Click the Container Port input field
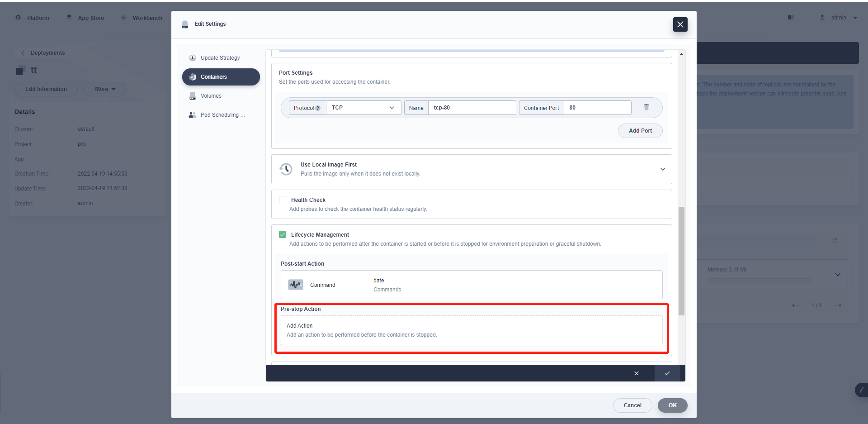 (597, 108)
